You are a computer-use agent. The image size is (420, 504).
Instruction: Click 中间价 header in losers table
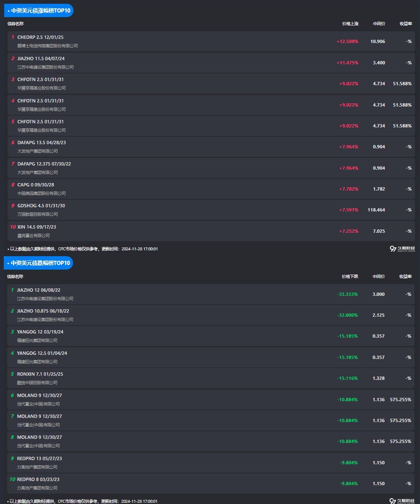pos(379,277)
